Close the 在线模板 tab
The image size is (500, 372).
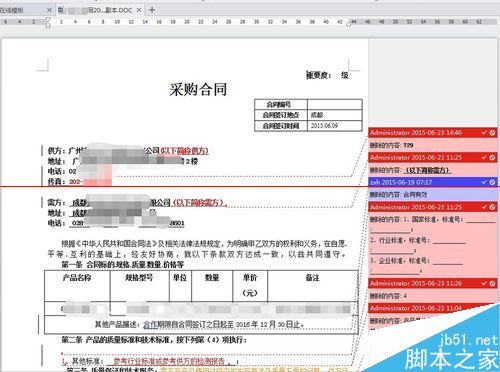point(49,10)
